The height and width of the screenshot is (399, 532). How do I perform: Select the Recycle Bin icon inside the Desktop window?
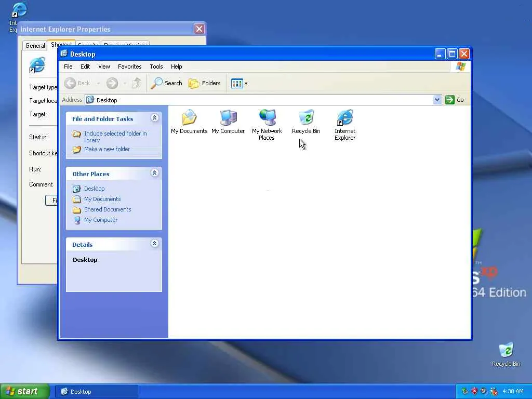click(306, 122)
